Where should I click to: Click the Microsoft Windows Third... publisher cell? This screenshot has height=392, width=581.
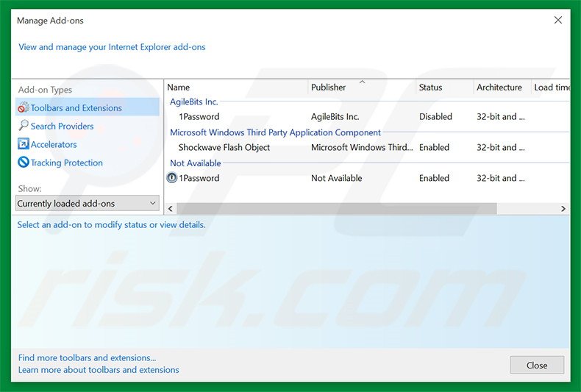[362, 148]
